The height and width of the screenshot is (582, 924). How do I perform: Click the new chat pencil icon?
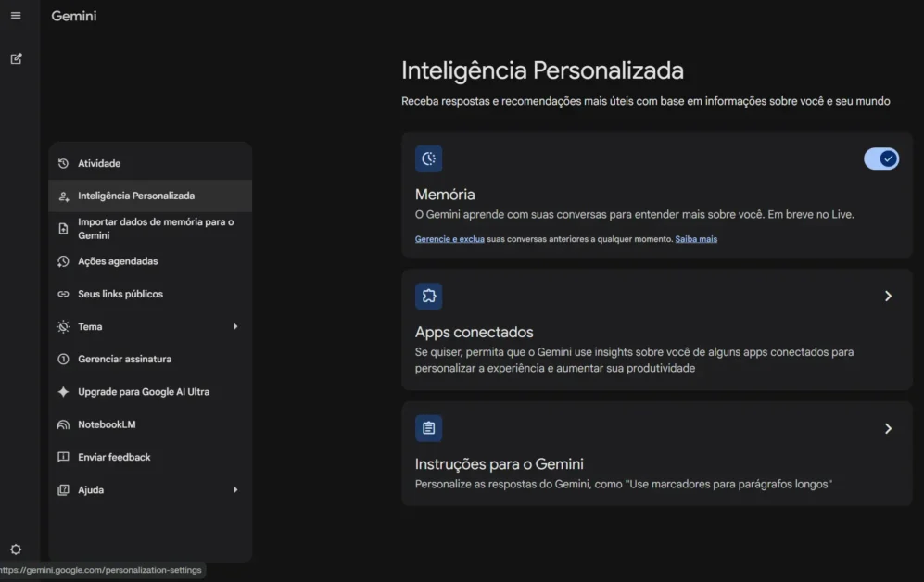(16, 58)
